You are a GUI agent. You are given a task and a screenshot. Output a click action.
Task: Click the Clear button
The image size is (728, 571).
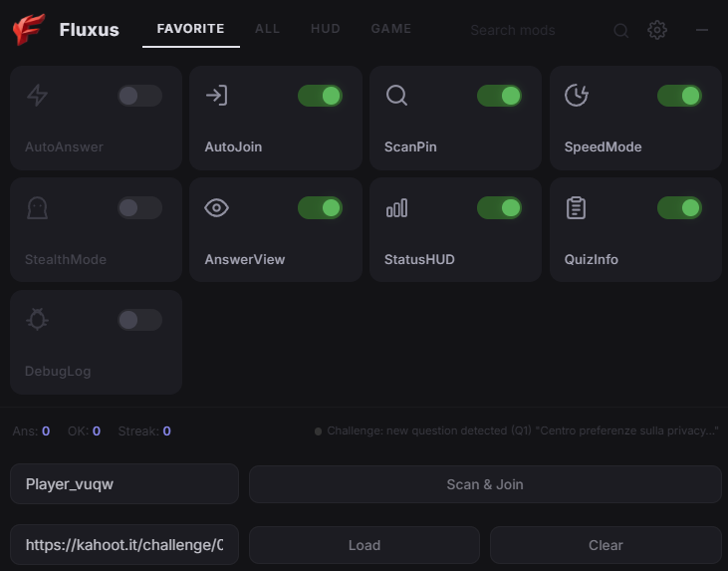pyautogui.click(x=606, y=545)
